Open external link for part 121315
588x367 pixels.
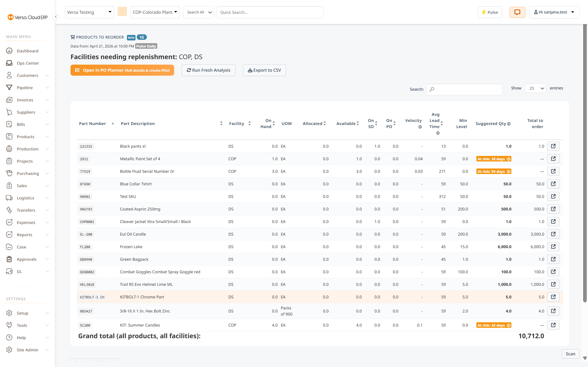(x=553, y=146)
